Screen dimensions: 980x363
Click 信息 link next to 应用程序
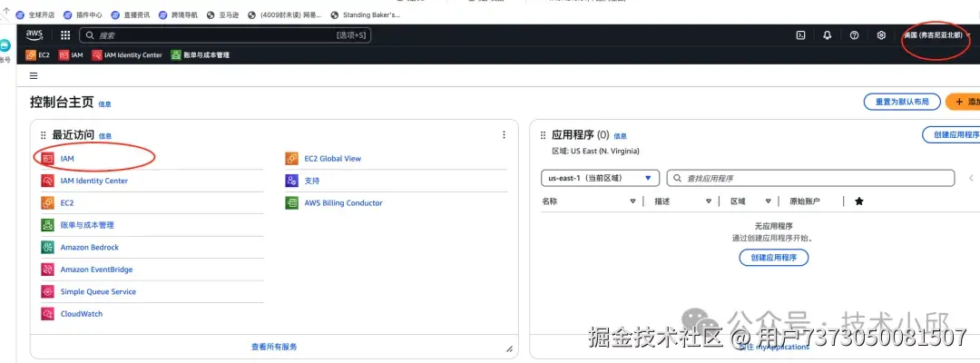pyautogui.click(x=620, y=135)
